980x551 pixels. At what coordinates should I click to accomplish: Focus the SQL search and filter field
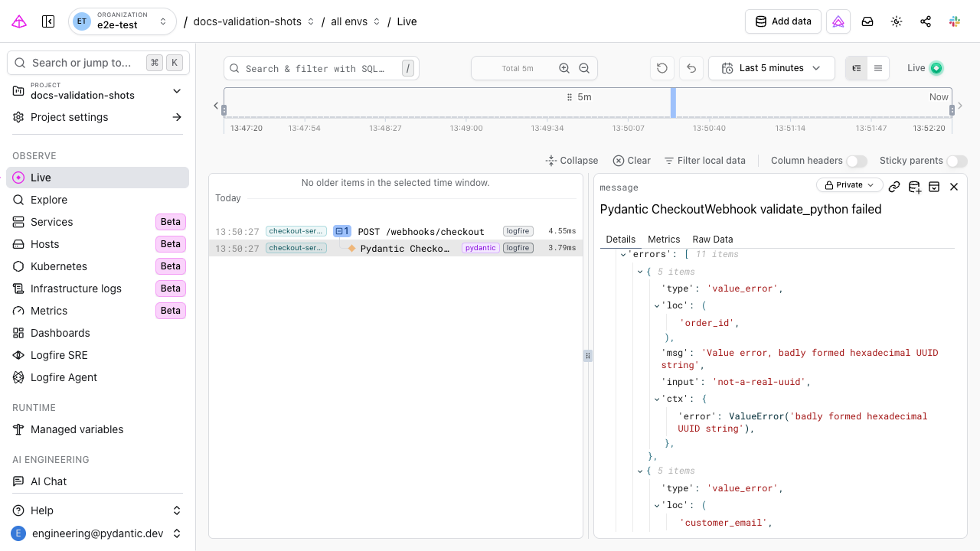[x=322, y=68]
